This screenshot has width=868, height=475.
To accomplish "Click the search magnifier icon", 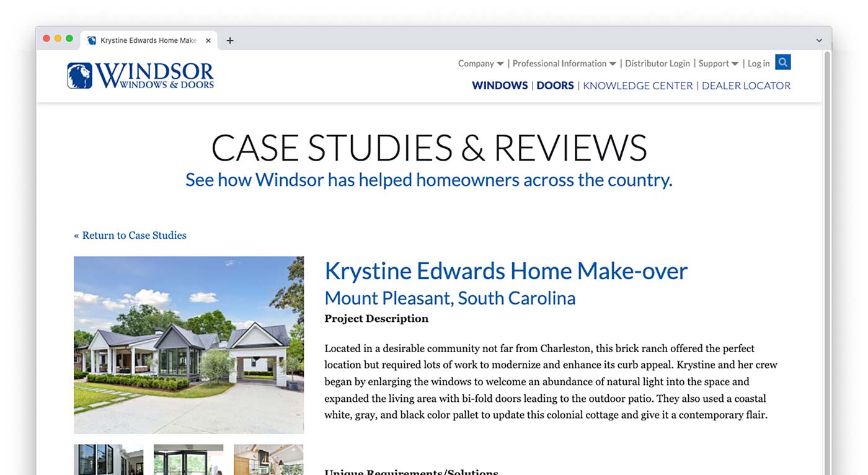I will click(783, 62).
